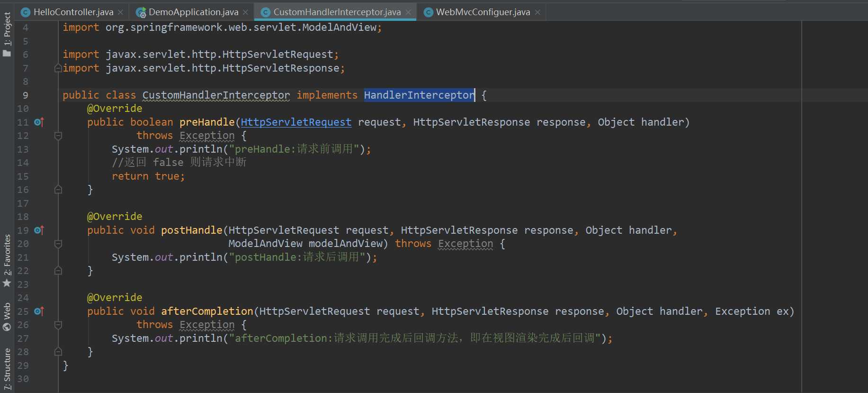Click the postHandle fold end at line 22
The image size is (868, 393).
[58, 271]
